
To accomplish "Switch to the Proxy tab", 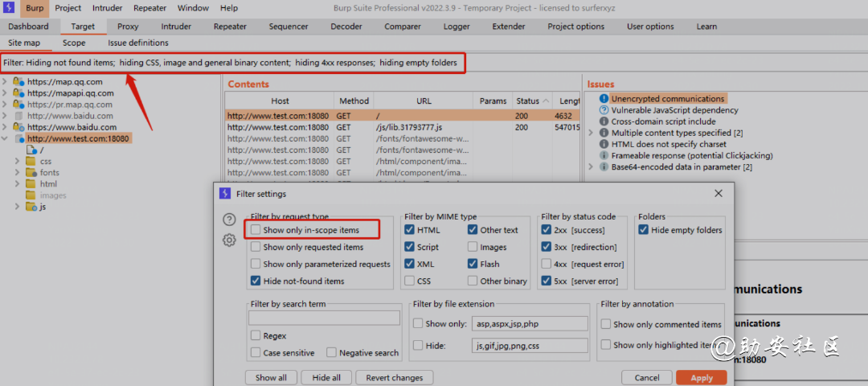I will [x=128, y=27].
